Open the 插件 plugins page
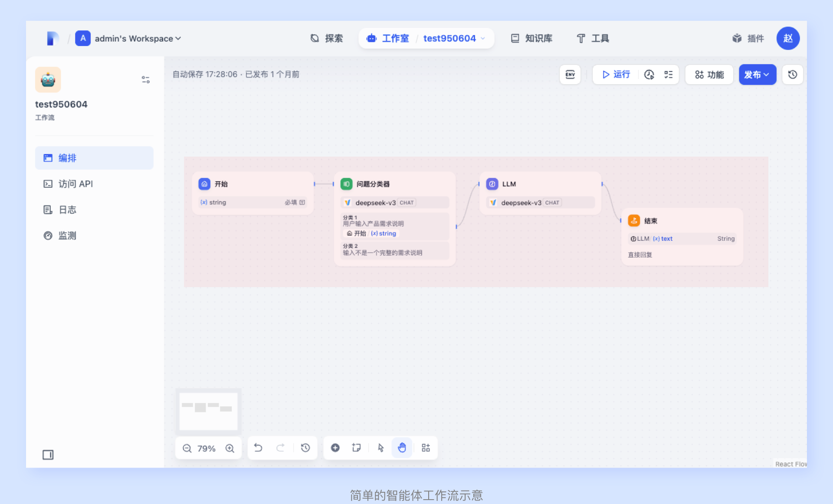This screenshot has width=833, height=504. click(x=748, y=39)
